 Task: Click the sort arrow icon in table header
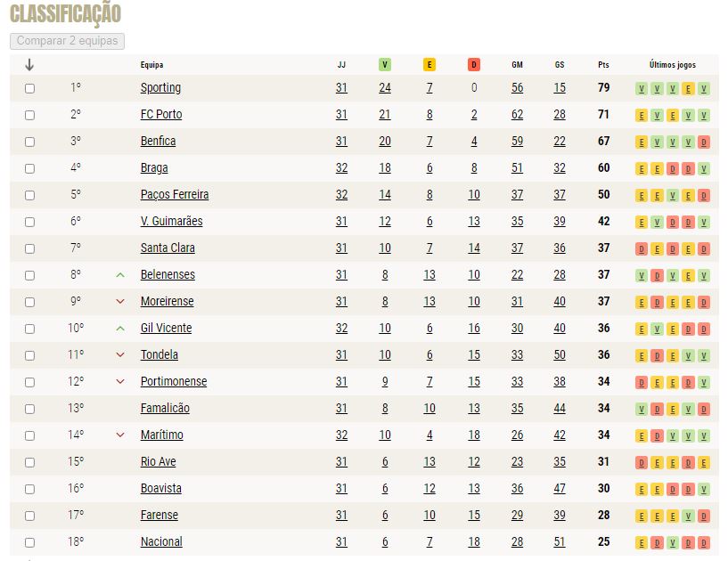coord(29,65)
